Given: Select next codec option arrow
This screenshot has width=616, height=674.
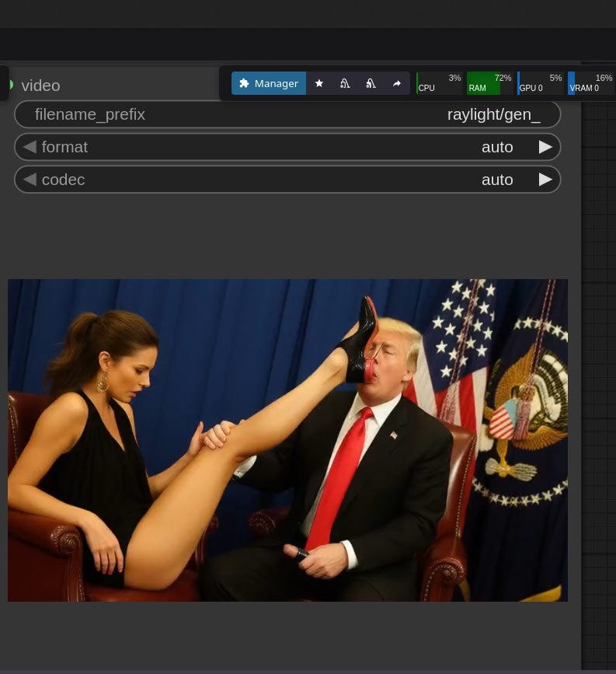Looking at the screenshot, I should pyautogui.click(x=545, y=180).
